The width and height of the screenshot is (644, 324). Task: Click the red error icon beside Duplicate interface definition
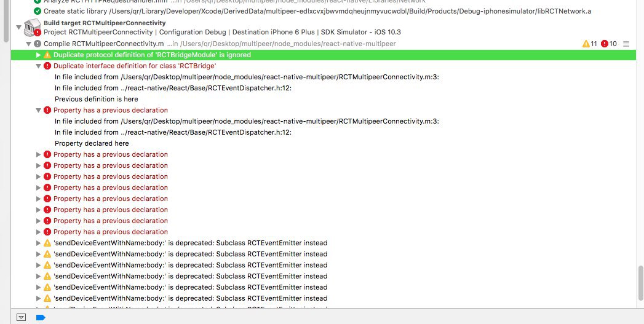tap(47, 66)
